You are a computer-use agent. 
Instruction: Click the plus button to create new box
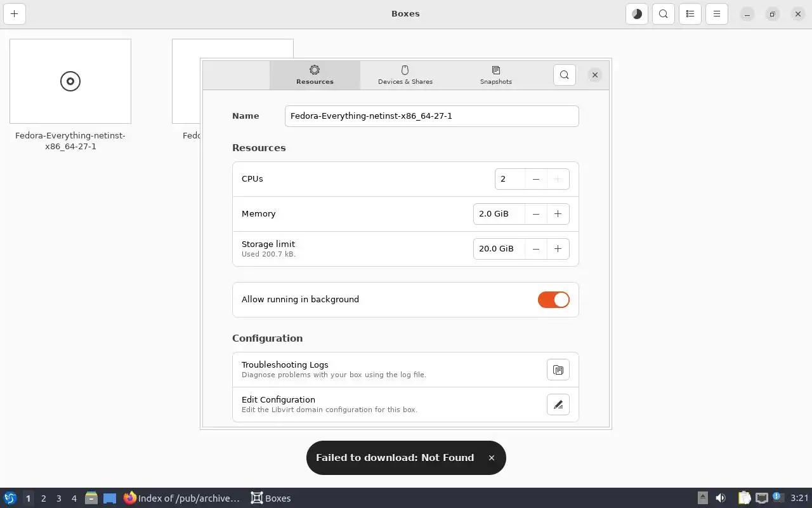[14, 13]
